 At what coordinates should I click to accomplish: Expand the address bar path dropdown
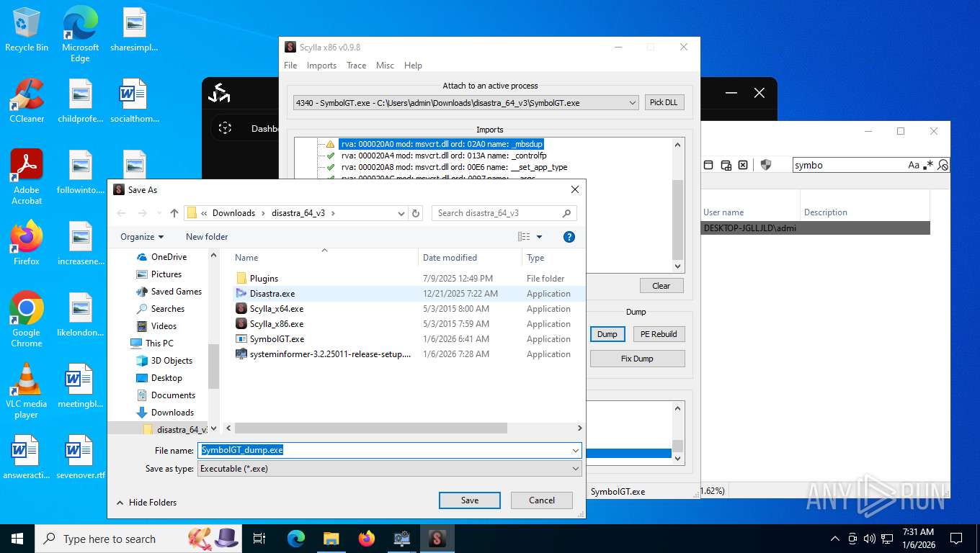coord(401,213)
